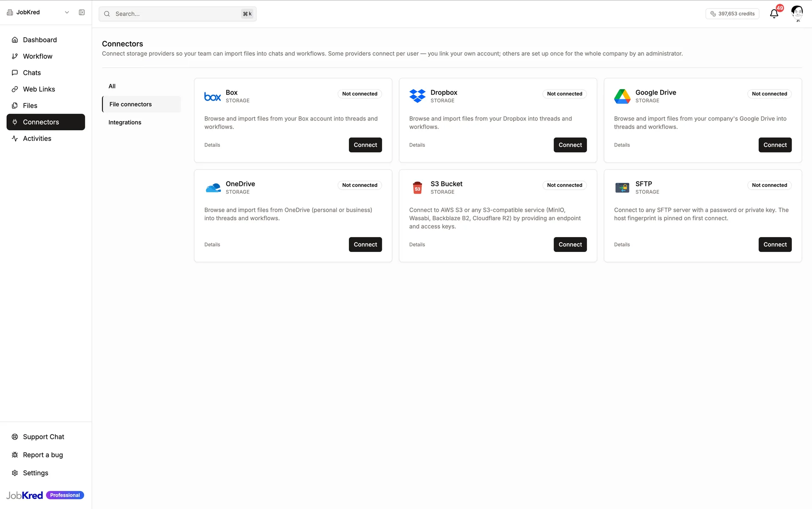Connect the SFTP server provider
Viewport: 812px width, 509px height.
[x=775, y=244]
